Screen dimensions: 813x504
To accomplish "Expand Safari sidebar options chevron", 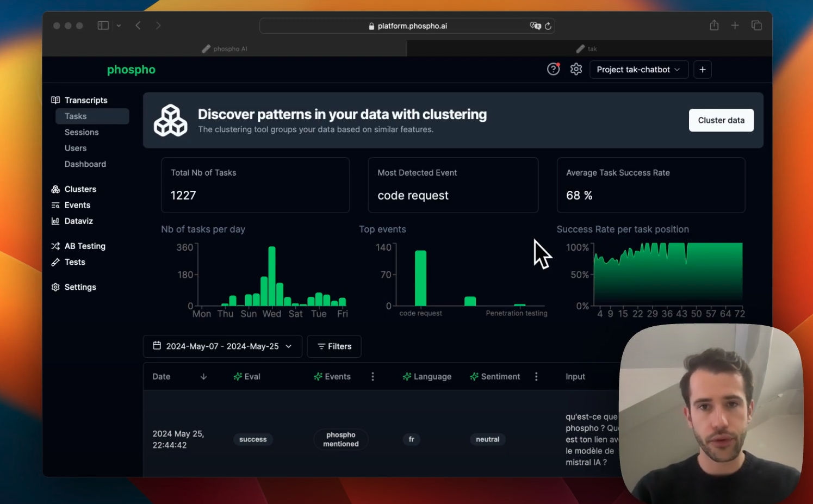I will click(x=119, y=26).
